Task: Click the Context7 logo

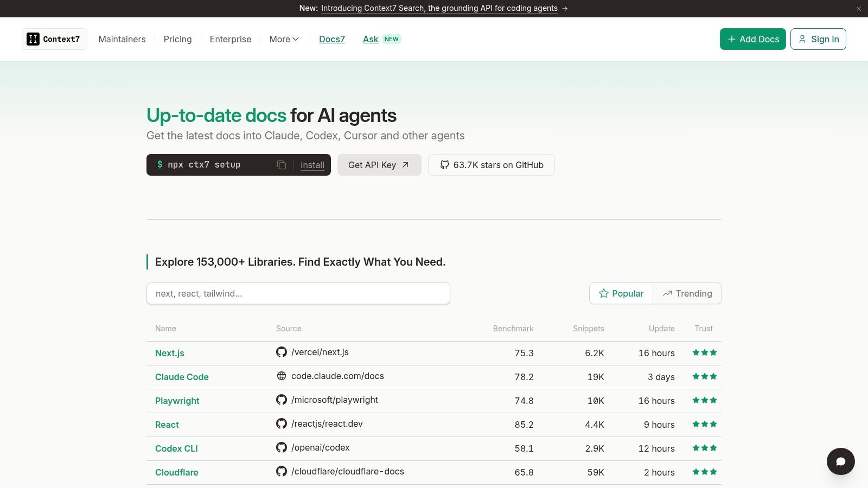Action: tap(54, 39)
